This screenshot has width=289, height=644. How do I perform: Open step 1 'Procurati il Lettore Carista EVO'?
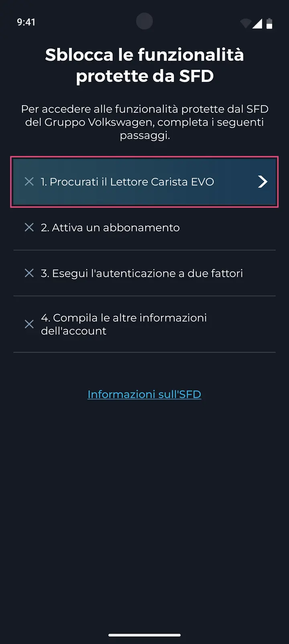point(127,181)
